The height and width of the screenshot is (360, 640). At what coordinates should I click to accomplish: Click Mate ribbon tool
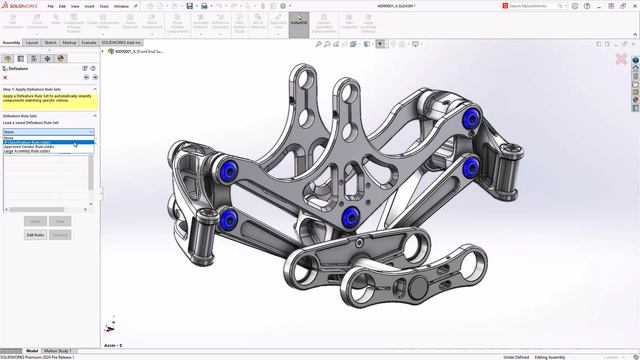pos(56,20)
